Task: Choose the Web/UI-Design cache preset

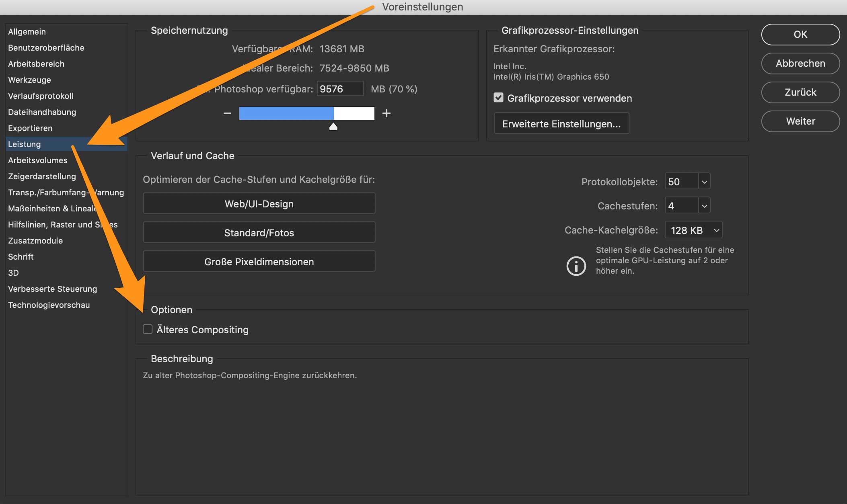Action: (x=259, y=204)
